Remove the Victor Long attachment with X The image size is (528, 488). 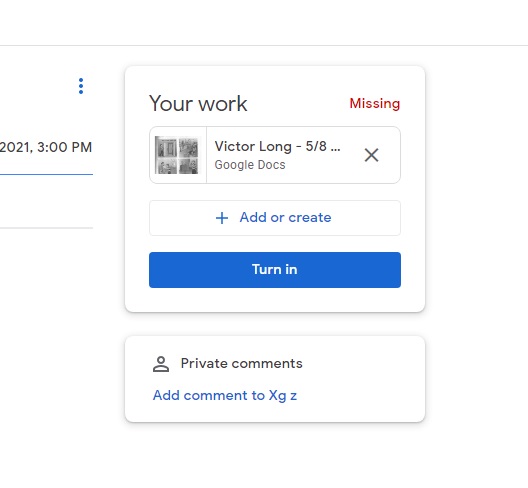pos(371,155)
